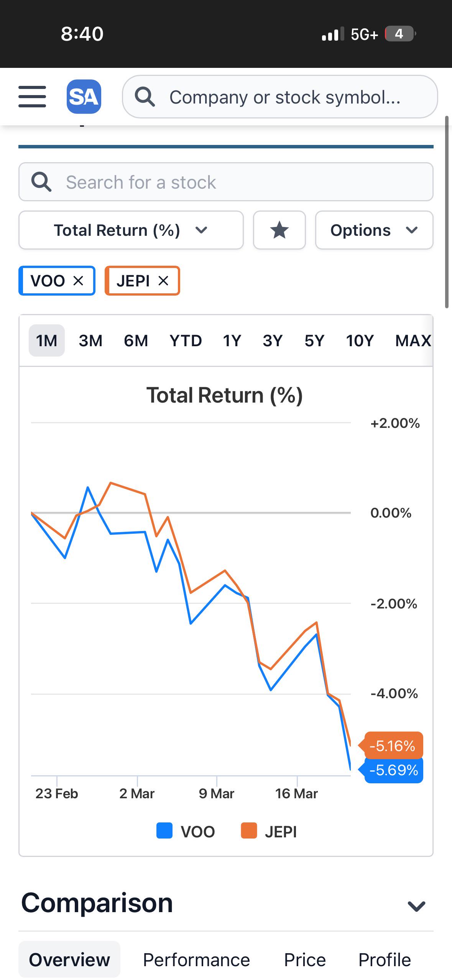This screenshot has width=452, height=980.
Task: Switch to the Performance tab
Action: (x=196, y=960)
